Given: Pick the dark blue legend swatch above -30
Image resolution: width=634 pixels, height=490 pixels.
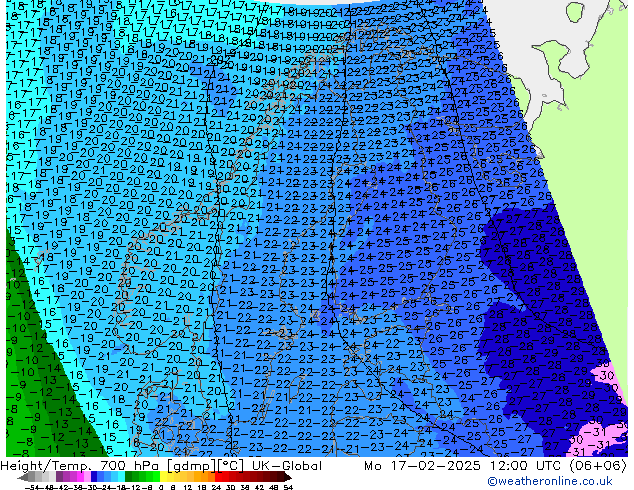Looking at the screenshot, I should click(94, 477).
